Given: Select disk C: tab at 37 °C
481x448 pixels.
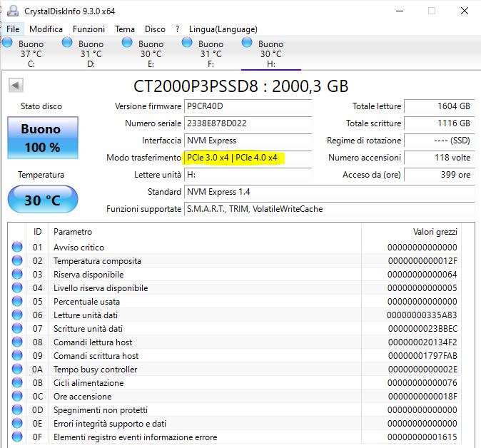Looking at the screenshot, I should pyautogui.click(x=31, y=54).
